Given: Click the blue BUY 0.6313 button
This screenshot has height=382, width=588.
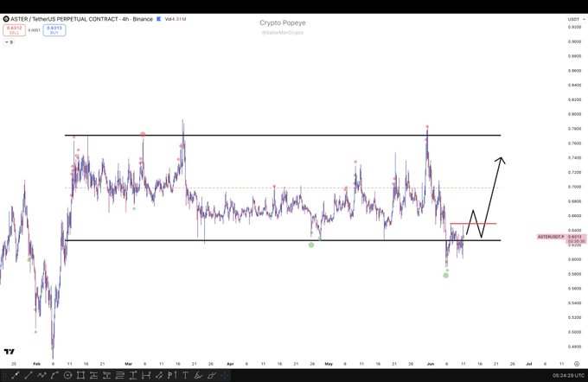Looking at the screenshot, I should (54, 30).
